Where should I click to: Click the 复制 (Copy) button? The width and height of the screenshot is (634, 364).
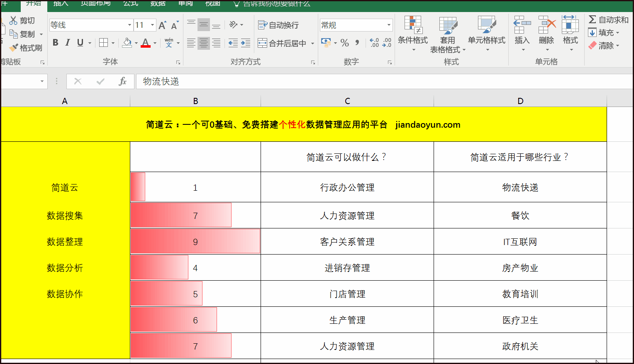pos(22,34)
